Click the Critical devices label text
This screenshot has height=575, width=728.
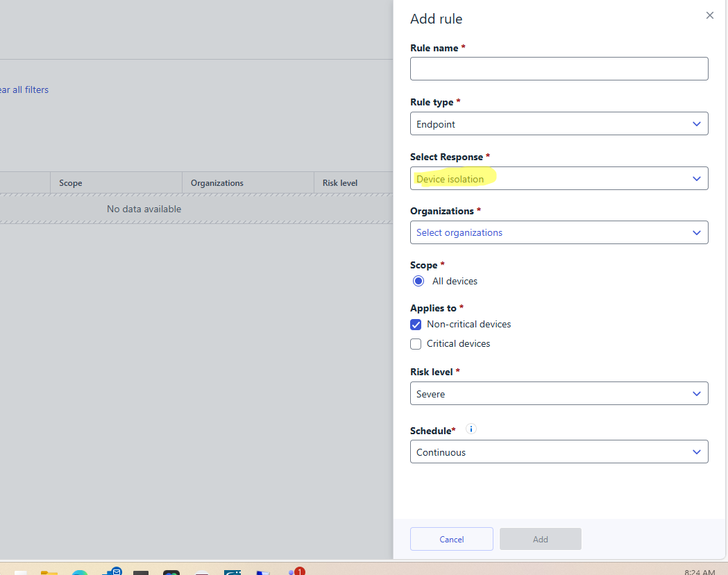[458, 343]
